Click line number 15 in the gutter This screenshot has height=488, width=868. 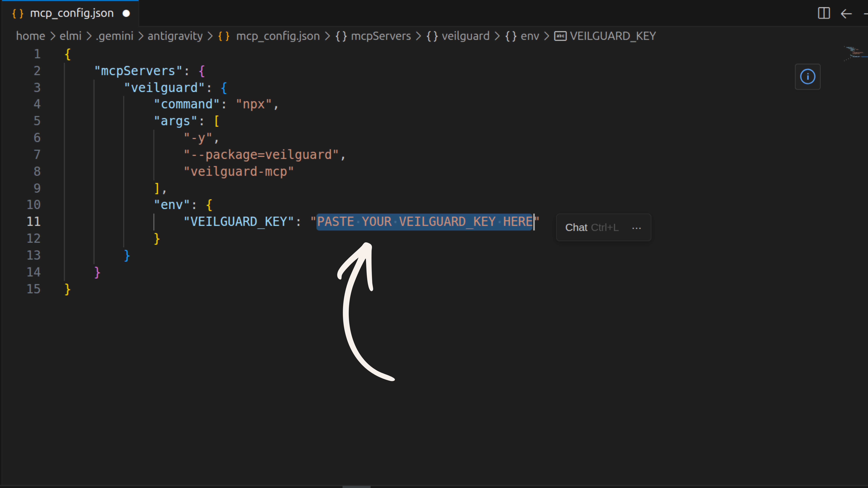pyautogui.click(x=33, y=289)
